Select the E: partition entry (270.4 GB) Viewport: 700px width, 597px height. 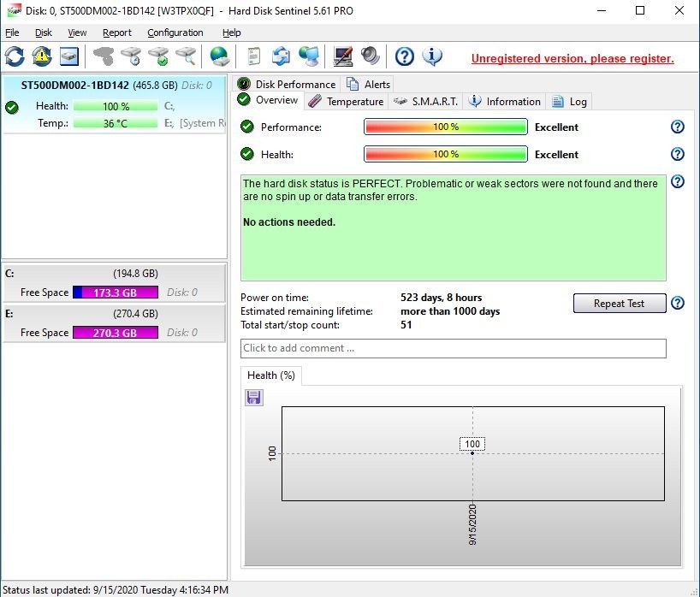point(115,323)
